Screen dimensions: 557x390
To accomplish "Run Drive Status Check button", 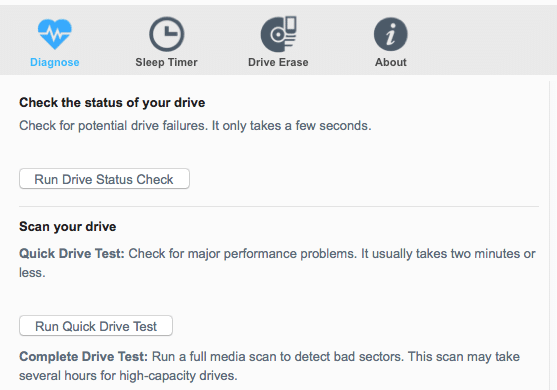I will pyautogui.click(x=104, y=179).
